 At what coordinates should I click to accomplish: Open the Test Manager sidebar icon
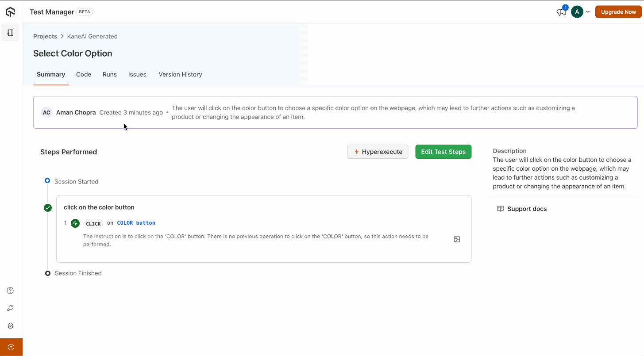pos(11,33)
